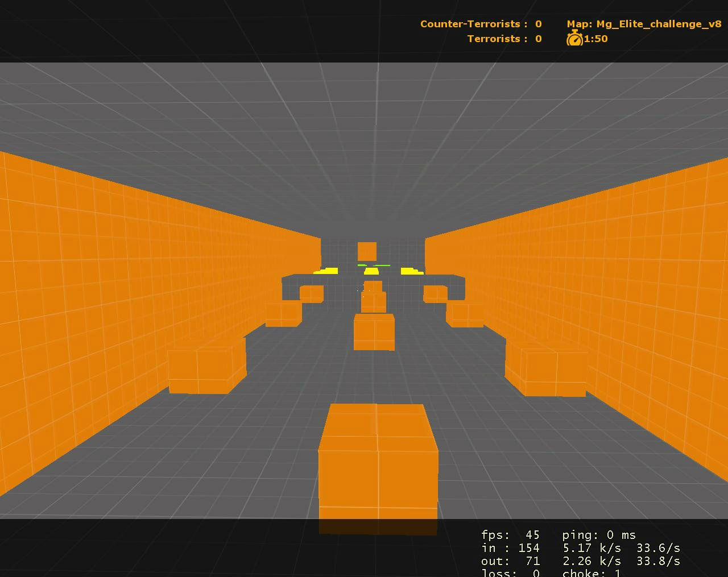Click the "ping: 0 ms" readout
Screen dimensions: 728x577
click(599, 535)
